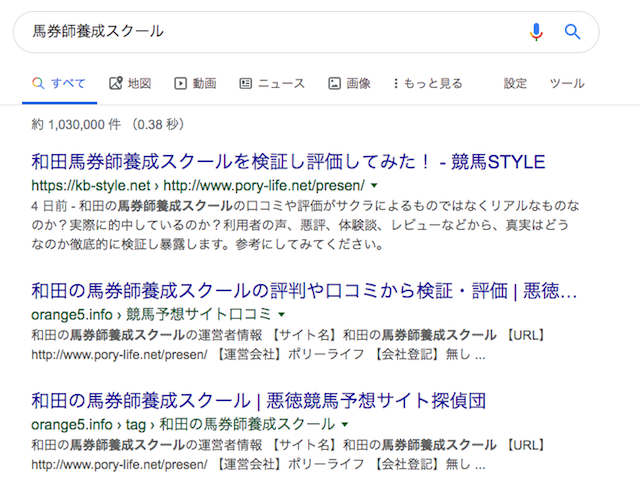Open result 和田の馬券師養成スクールの評判や口コミから検証
640x491 pixels.
click(x=304, y=291)
